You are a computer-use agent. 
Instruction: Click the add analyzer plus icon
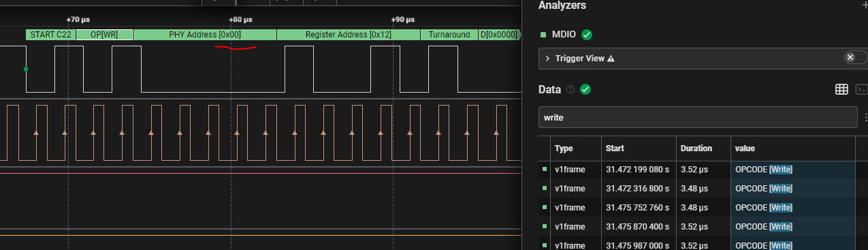[864, 5]
